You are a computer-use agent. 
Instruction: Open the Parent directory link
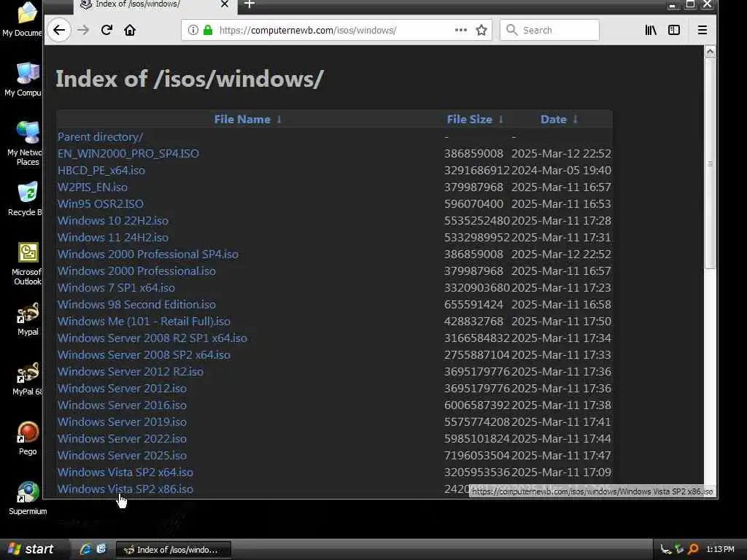100,136
